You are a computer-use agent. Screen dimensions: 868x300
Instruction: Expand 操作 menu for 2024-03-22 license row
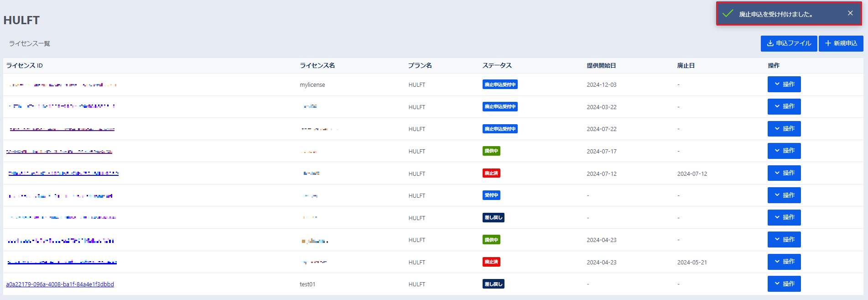784,106
